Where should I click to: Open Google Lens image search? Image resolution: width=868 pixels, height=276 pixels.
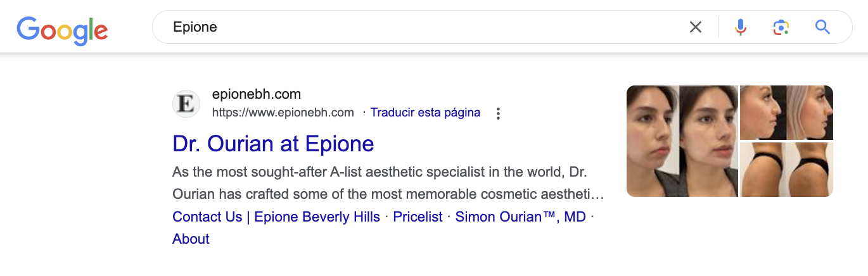point(781,27)
